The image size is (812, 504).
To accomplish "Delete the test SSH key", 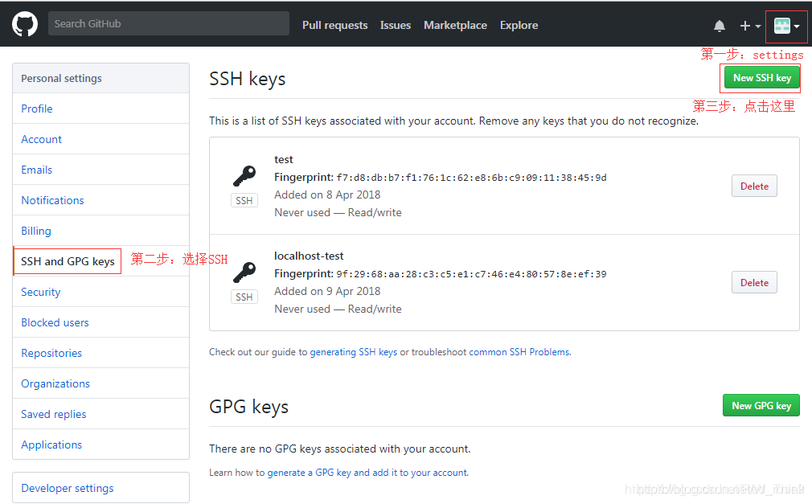I will pos(754,186).
